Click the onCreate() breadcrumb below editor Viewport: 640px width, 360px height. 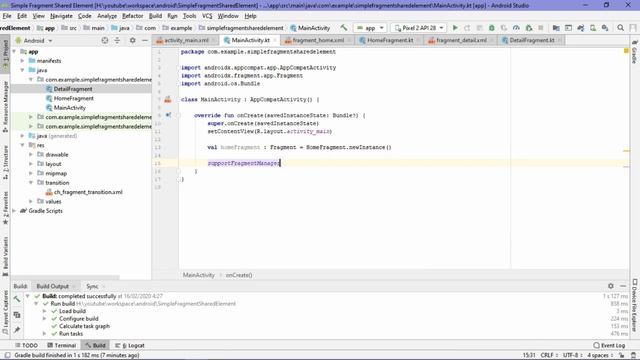[239, 275]
